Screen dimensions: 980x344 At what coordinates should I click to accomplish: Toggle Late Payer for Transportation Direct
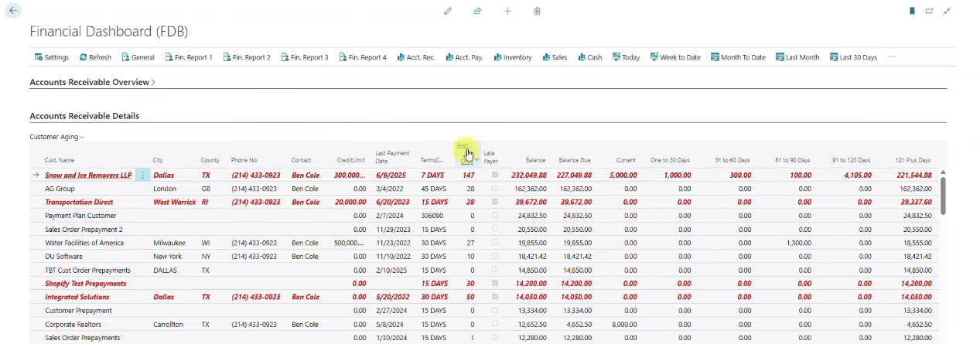[x=495, y=203]
